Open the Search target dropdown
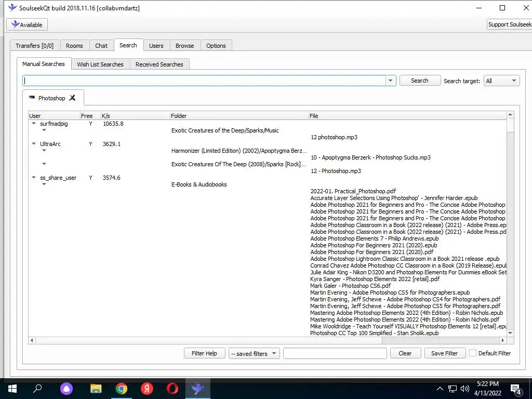This screenshot has width=532, height=399. coord(501,81)
